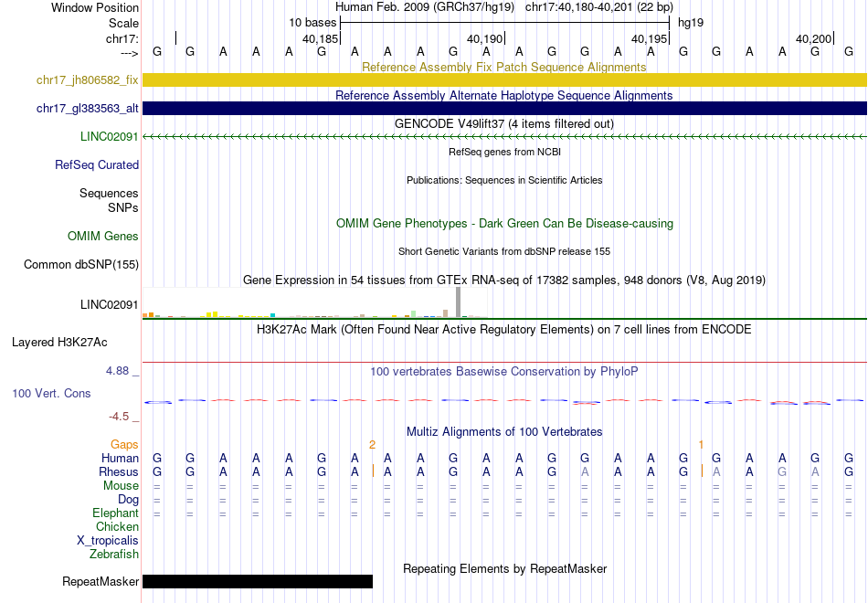This screenshot has width=868, height=603.
Task: Click 100 vertebrates Basewise Conservation title
Action: pyautogui.click(x=504, y=371)
